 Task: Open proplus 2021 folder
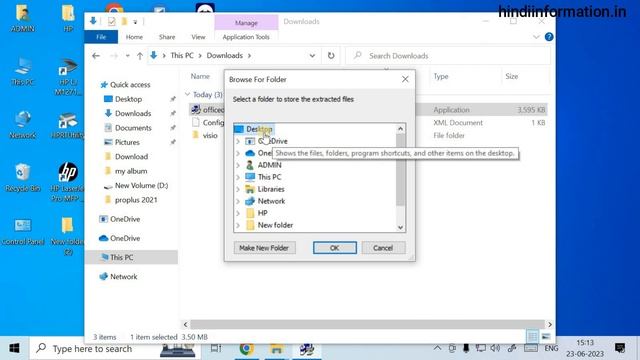(136, 200)
